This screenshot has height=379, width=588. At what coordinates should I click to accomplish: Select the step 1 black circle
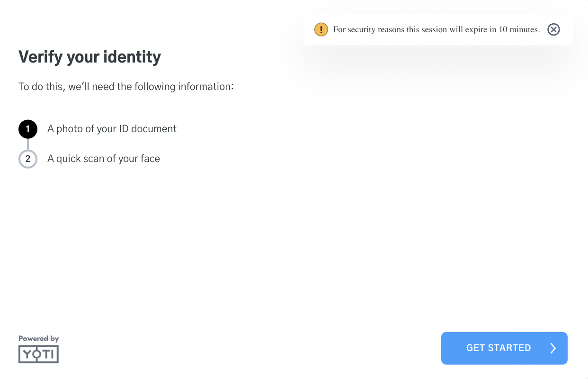click(28, 129)
